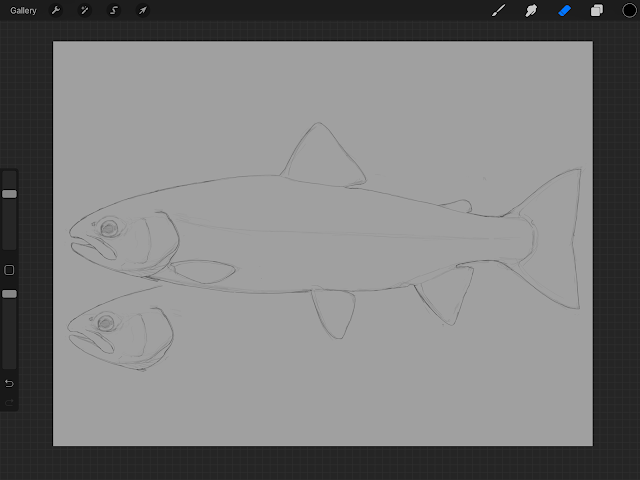Screen dimensions: 640x480
Task: Open the Layers panel
Action: point(597,10)
